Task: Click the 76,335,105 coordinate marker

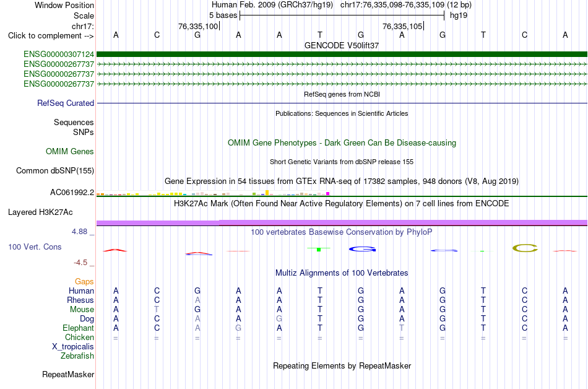Action: [402, 26]
